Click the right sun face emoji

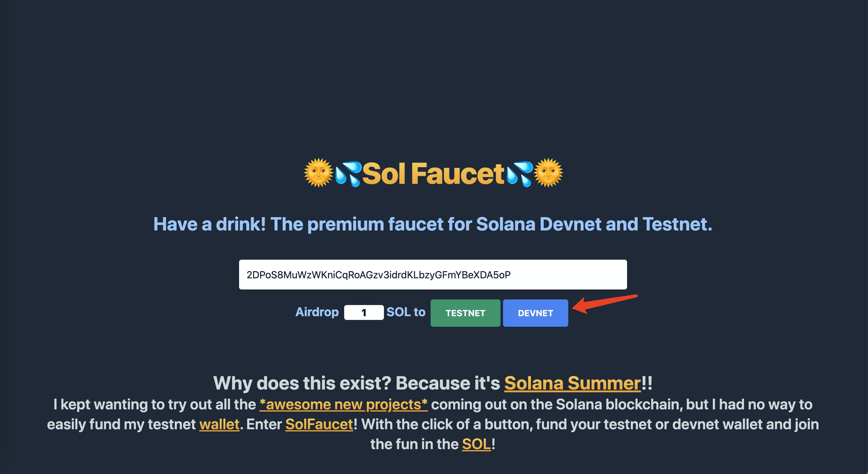[x=548, y=173]
